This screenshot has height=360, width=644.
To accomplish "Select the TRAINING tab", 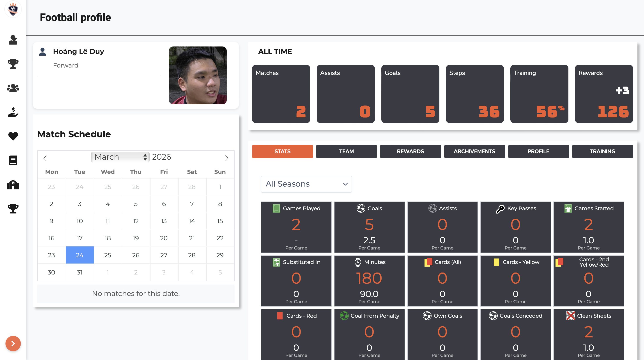I will [602, 151].
